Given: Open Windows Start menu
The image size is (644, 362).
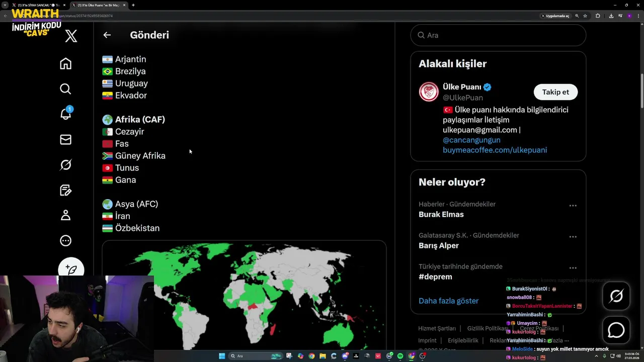Looking at the screenshot, I should (222, 356).
